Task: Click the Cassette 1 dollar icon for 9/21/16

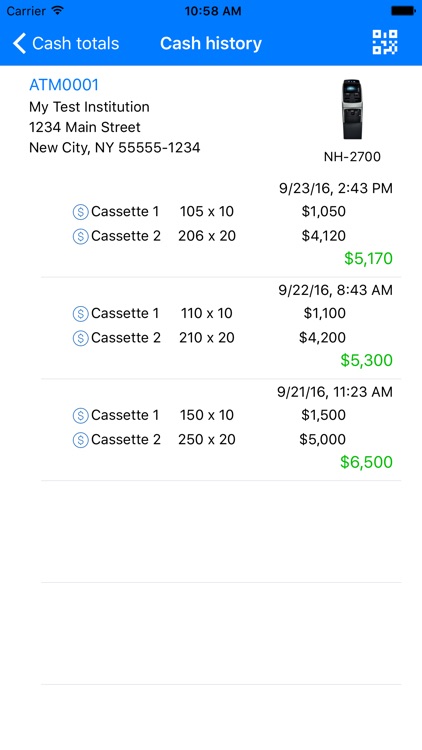Action: coord(80,416)
